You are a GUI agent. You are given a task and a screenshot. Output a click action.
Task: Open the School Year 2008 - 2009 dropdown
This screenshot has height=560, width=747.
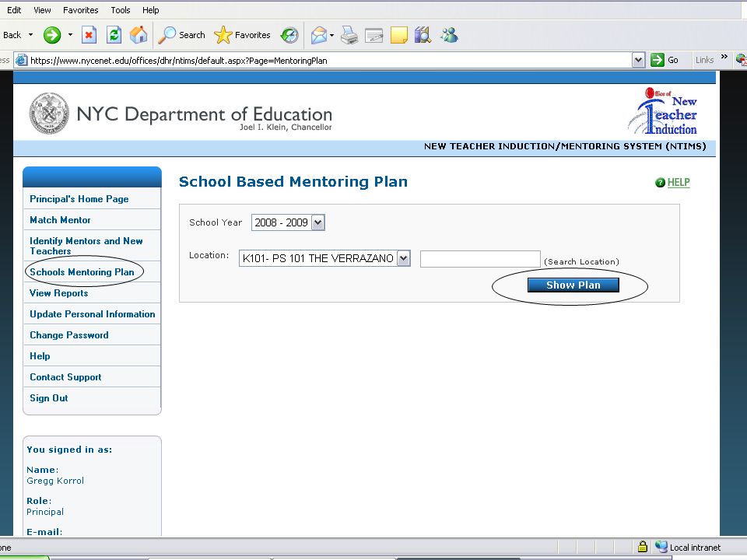coord(288,222)
